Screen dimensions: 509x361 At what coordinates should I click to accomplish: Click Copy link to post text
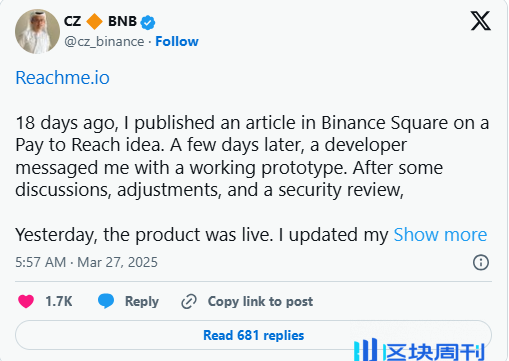pos(260,301)
